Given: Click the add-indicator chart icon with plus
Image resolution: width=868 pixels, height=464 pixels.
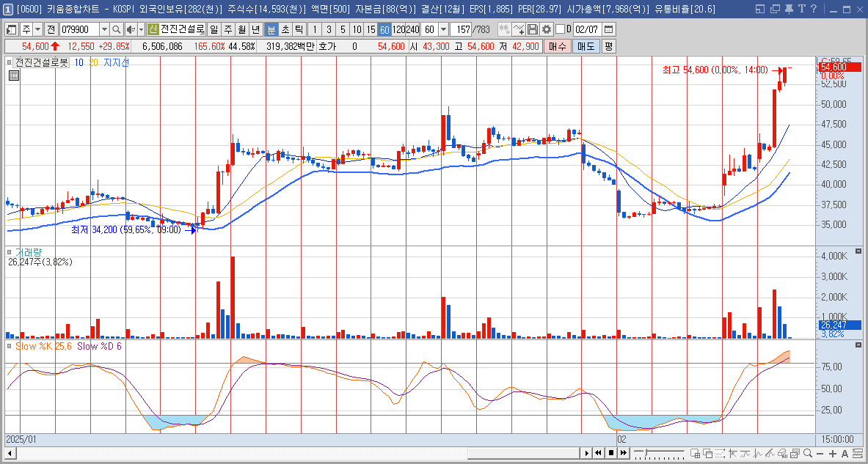Looking at the screenshot, I should (x=518, y=29).
